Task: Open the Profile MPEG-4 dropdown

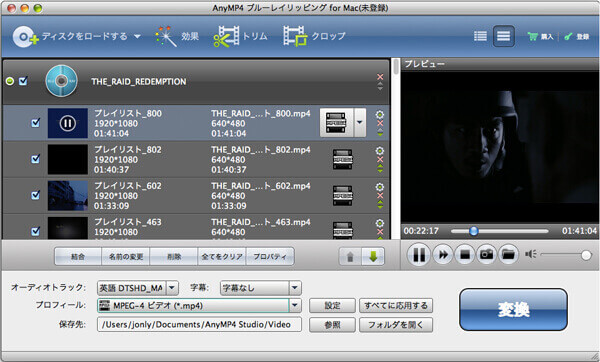Action: click(199, 305)
